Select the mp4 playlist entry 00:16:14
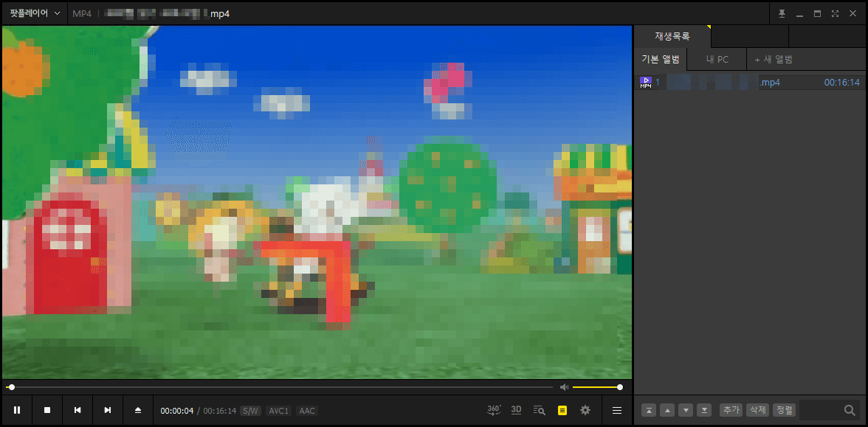This screenshot has width=868, height=427. [750, 83]
